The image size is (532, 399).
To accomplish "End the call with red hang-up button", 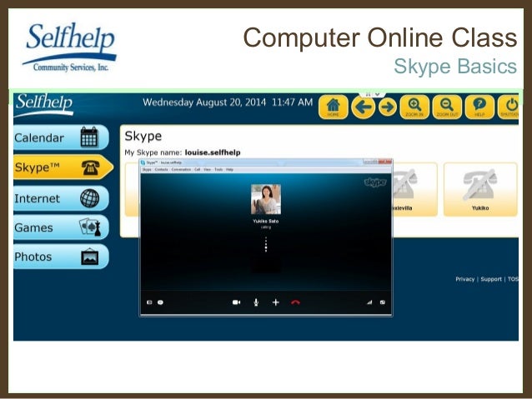I will (x=295, y=302).
